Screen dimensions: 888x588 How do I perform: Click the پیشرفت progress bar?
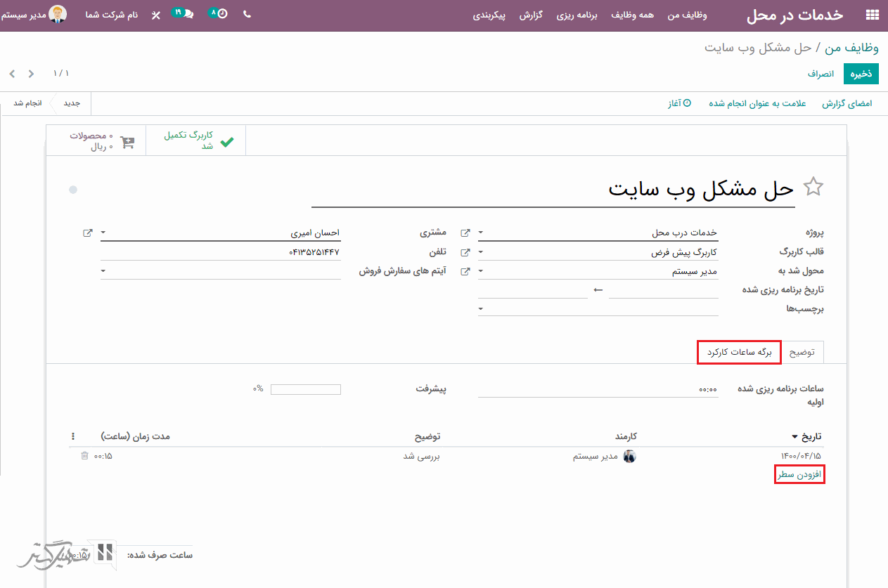coord(305,389)
